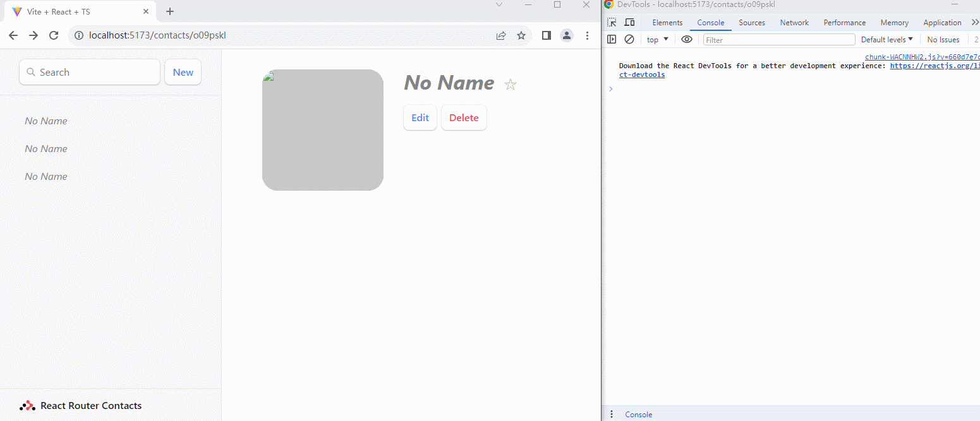The height and width of the screenshot is (421, 980).
Task: Click the share page icon in address bar
Action: tap(501, 35)
